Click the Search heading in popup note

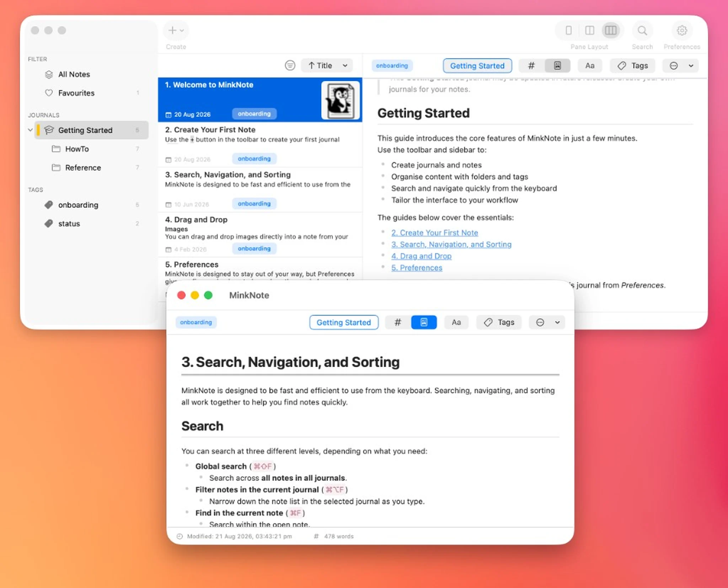click(202, 426)
